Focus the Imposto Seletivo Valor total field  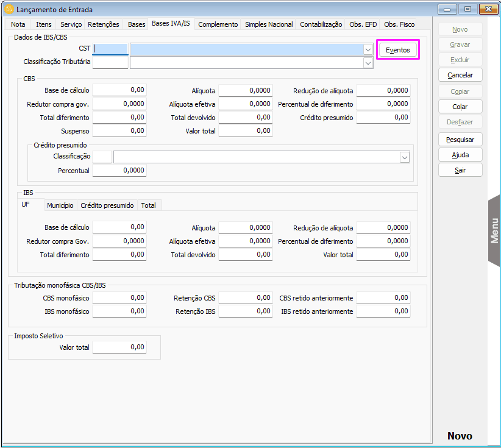coord(119,347)
